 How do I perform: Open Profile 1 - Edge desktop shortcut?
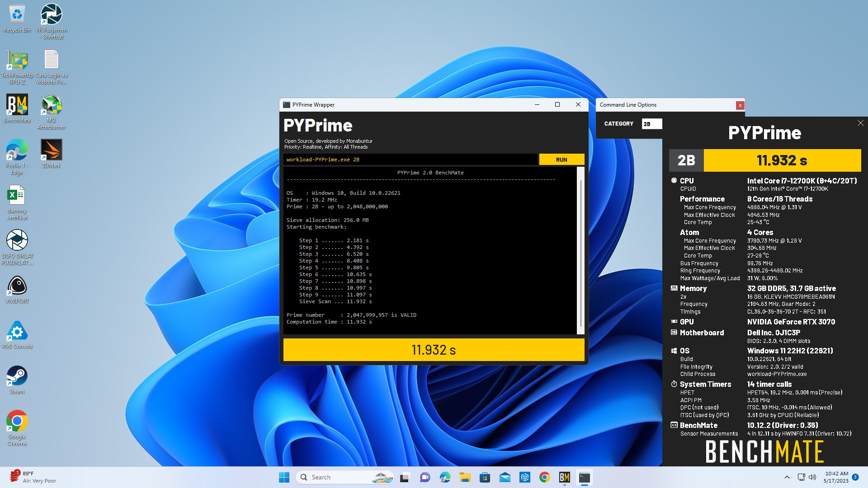tap(17, 157)
